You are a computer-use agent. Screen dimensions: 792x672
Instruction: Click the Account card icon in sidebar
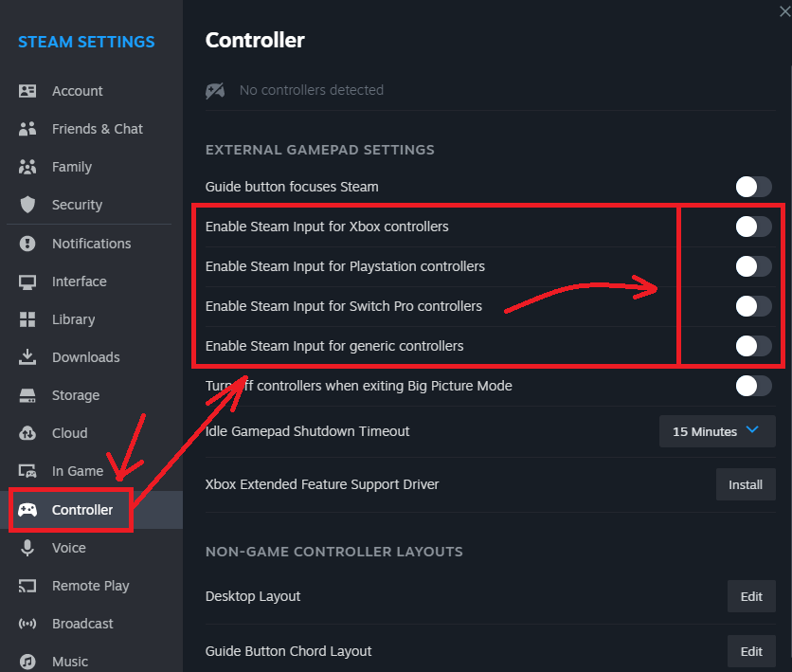point(27,91)
